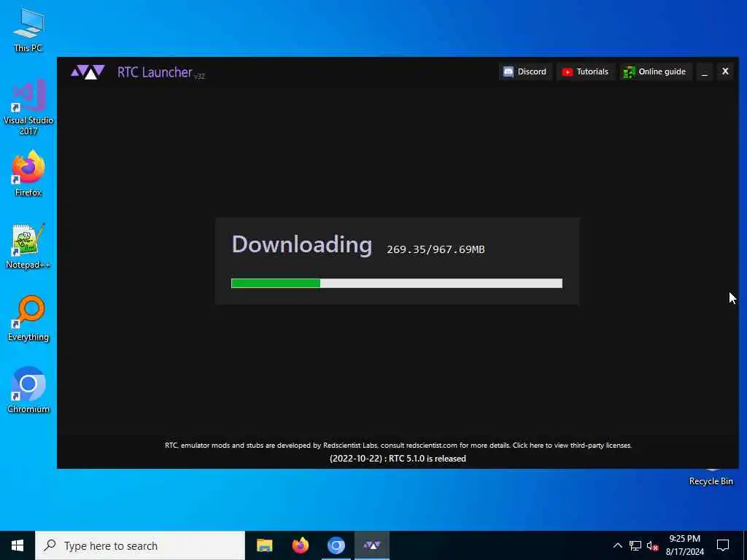Open the muted volume tray icon
Screen dimensions: 747x560
click(x=653, y=545)
